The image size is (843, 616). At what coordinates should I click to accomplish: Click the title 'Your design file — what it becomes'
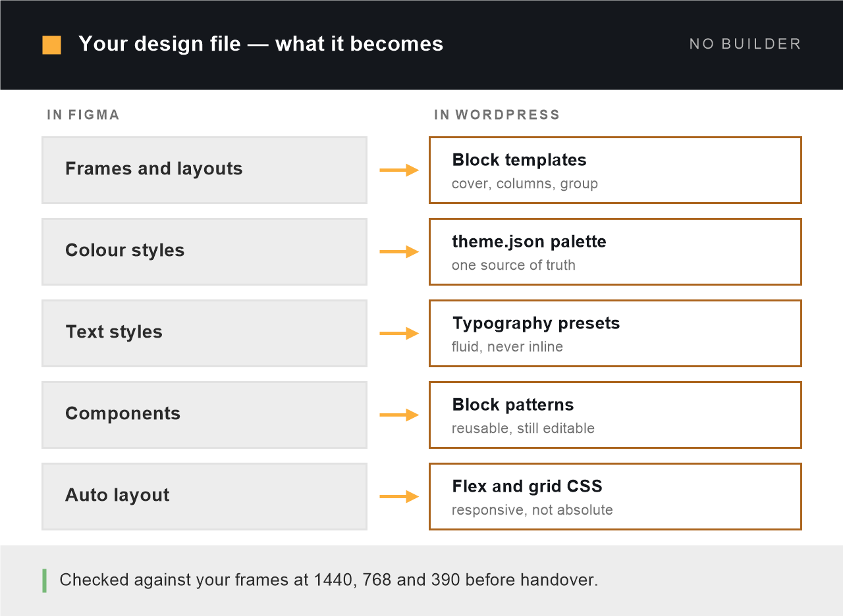pyautogui.click(x=261, y=44)
